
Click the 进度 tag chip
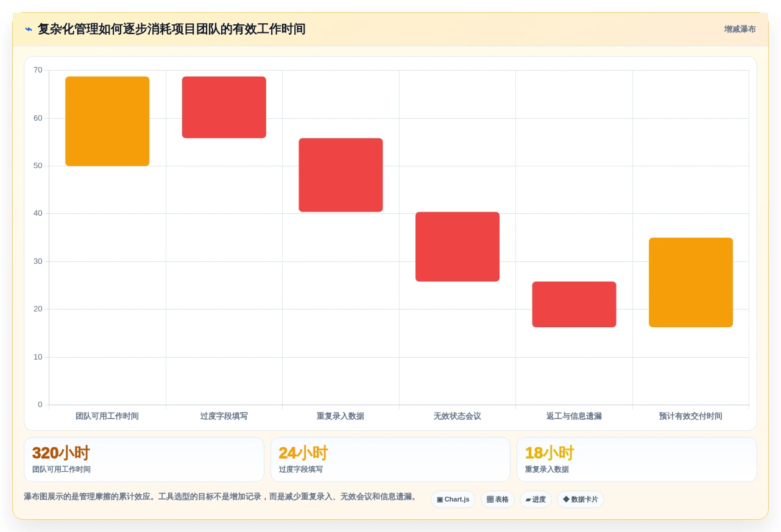[x=535, y=499]
